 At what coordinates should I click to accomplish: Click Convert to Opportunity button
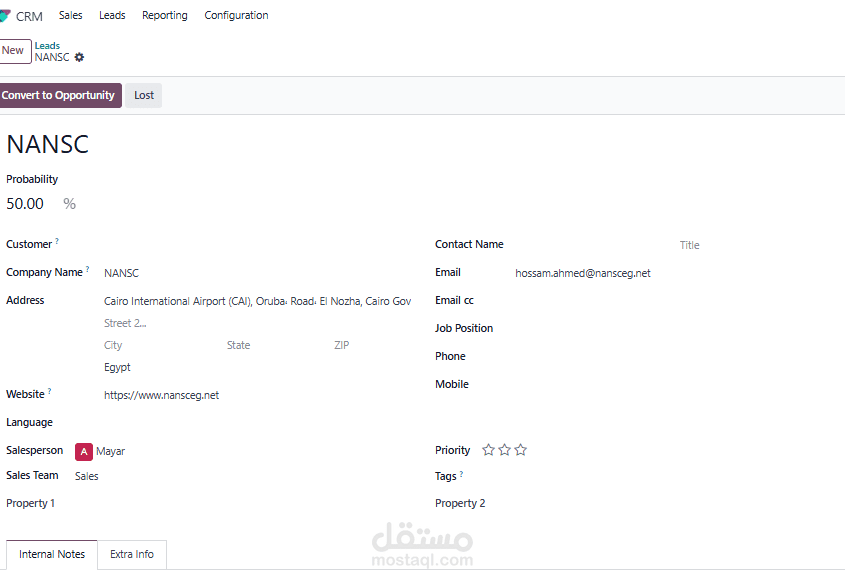(59, 95)
